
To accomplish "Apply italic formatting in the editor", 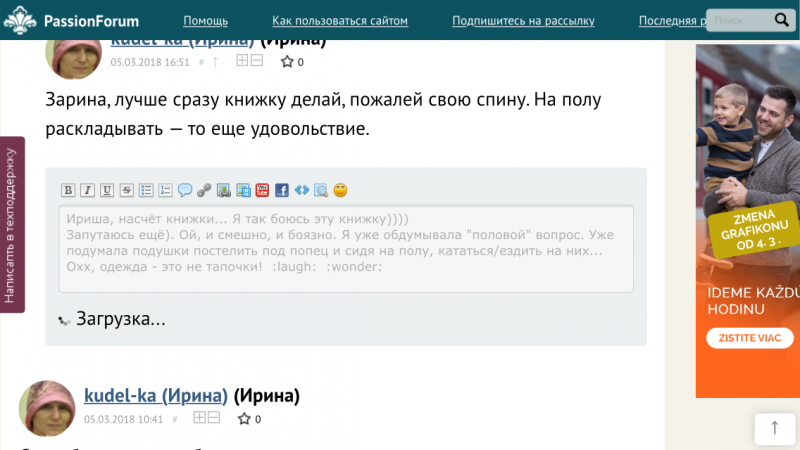I will (x=87, y=190).
